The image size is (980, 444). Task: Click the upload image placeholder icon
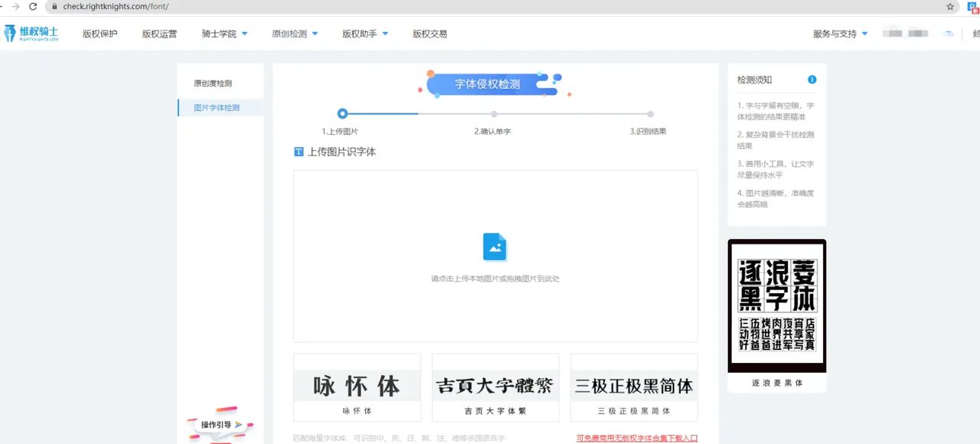495,246
